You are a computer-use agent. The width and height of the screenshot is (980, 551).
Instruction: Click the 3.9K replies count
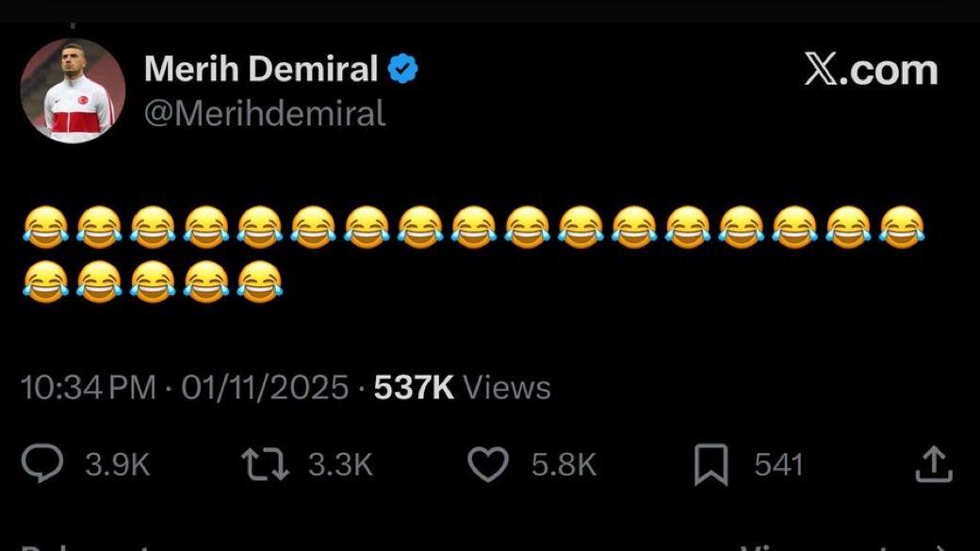click(x=117, y=464)
